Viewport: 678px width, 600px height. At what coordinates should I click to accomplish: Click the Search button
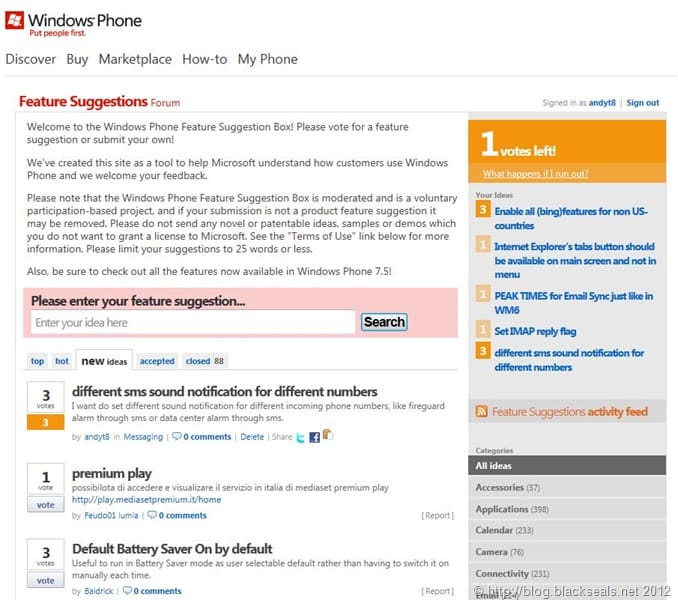tap(384, 322)
